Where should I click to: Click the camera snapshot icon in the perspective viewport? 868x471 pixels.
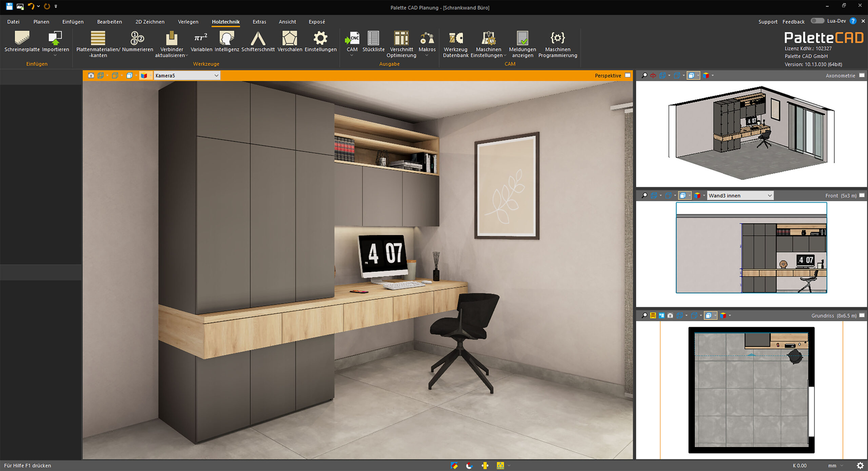pos(91,75)
